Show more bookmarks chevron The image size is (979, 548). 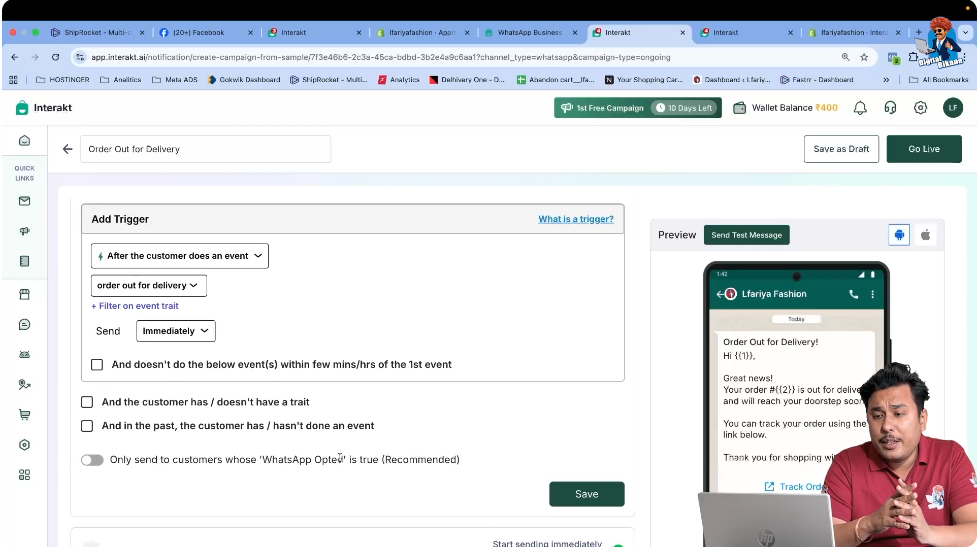(886, 80)
